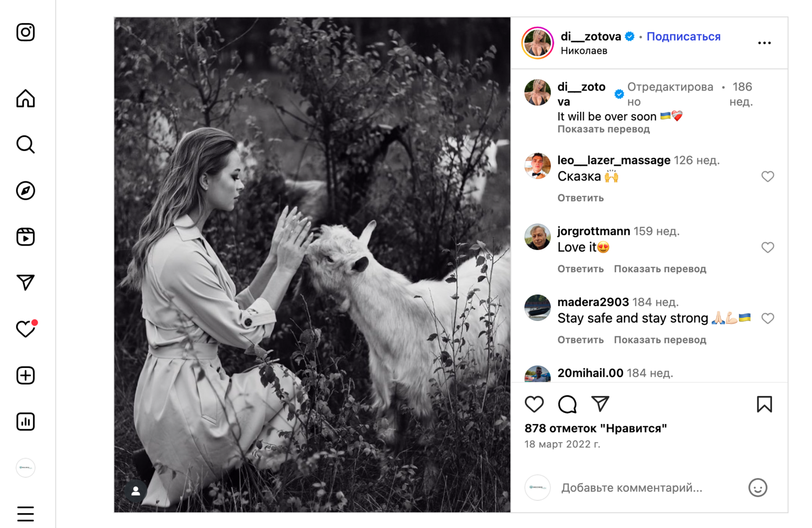Open Instagram home feed icon
The image size is (812, 528).
pos(26,99)
